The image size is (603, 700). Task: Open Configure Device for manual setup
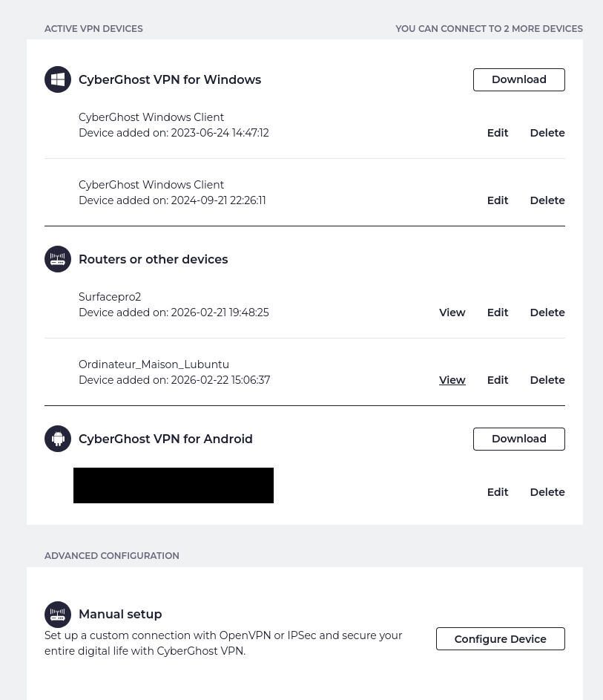point(500,638)
